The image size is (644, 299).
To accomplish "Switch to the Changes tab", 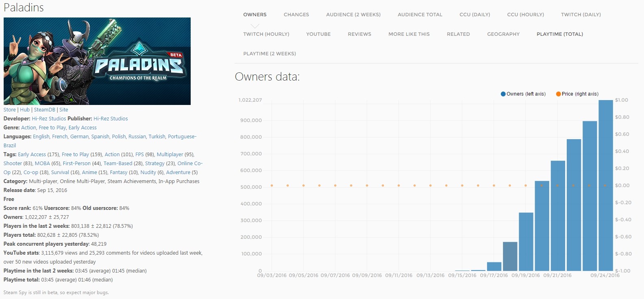I will (x=296, y=15).
